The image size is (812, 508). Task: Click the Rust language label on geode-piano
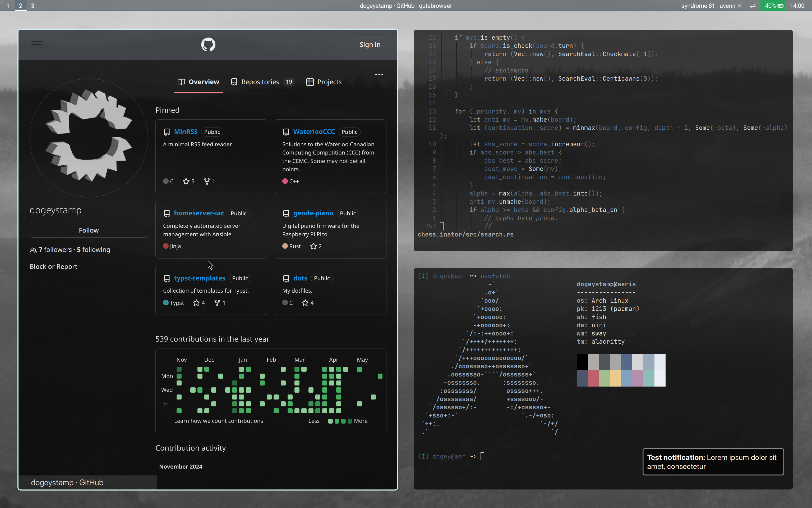pyautogui.click(x=295, y=246)
